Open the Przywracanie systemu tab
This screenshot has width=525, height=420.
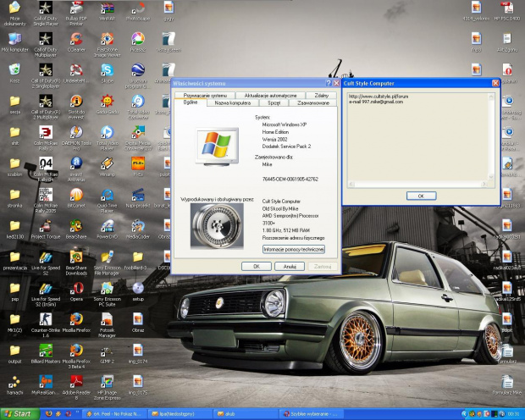205,96
